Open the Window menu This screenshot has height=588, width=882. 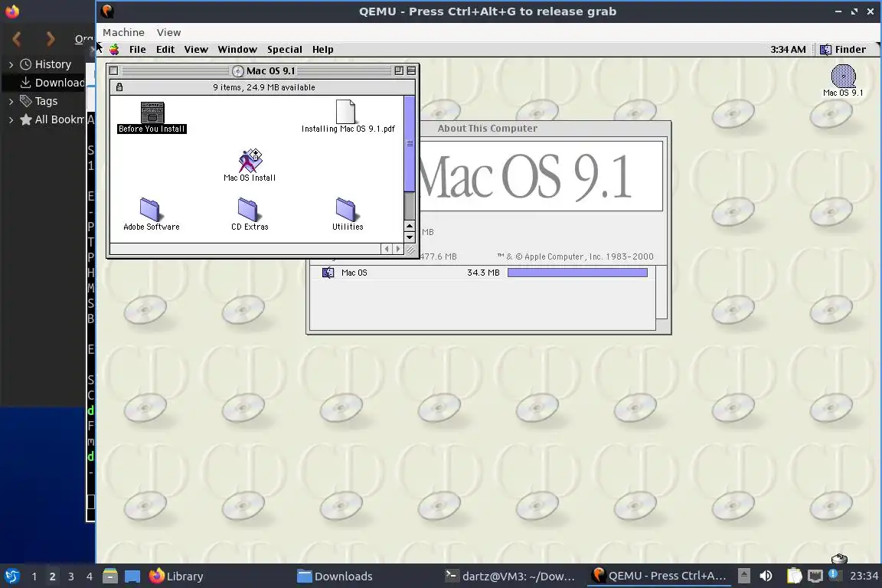tap(237, 50)
